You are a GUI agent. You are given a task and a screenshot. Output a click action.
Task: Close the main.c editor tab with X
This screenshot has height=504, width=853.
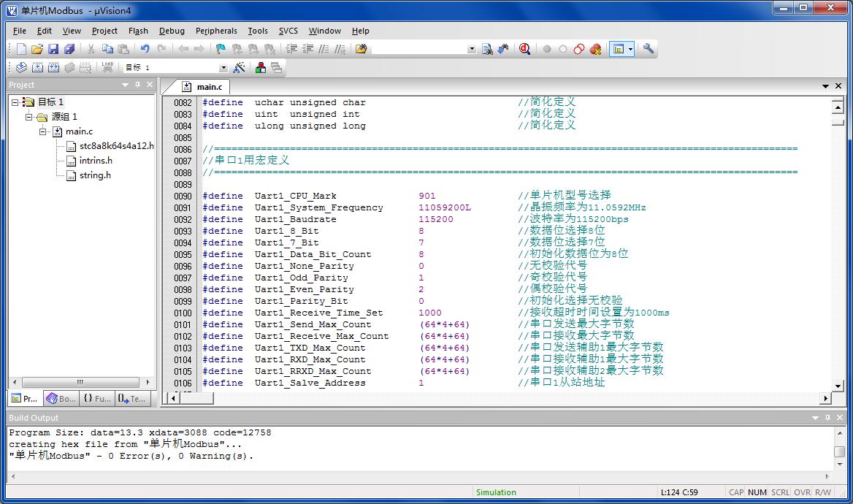[838, 86]
